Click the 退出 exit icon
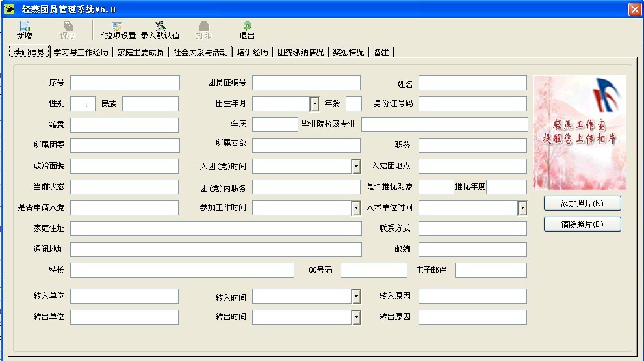 click(247, 26)
